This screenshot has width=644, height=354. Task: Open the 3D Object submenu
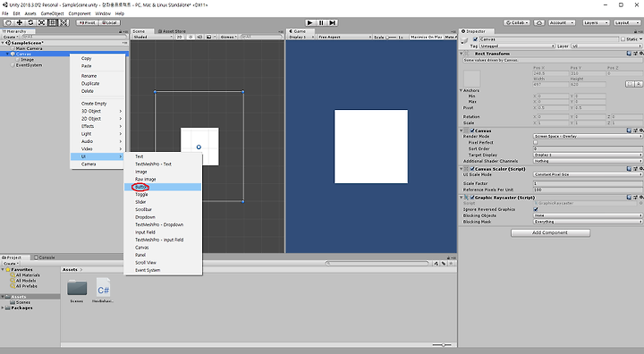point(97,111)
